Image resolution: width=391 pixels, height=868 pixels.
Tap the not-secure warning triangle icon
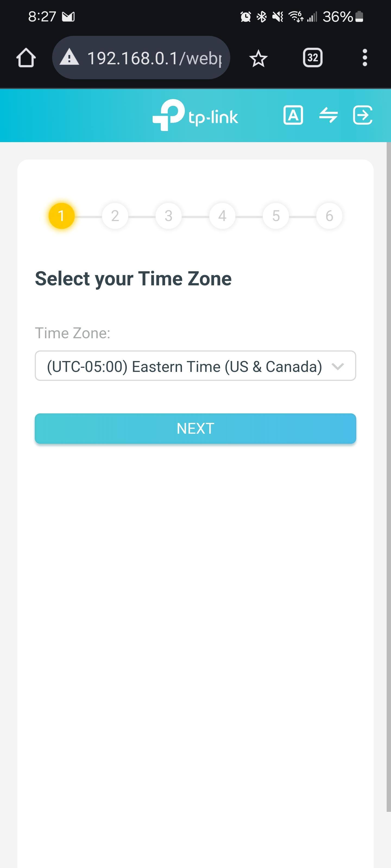tap(69, 57)
